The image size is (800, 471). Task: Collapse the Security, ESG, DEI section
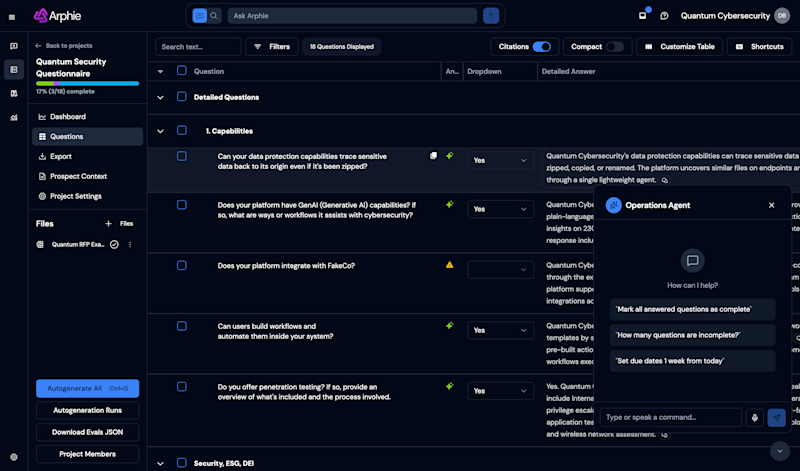pos(160,464)
